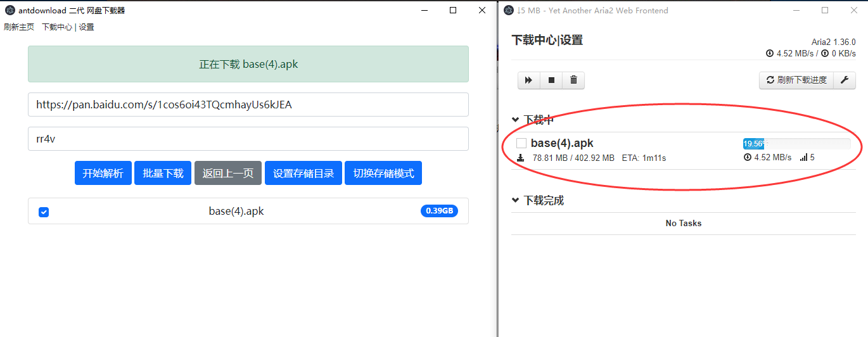Click the extraction code field containing rr4v

point(248,139)
